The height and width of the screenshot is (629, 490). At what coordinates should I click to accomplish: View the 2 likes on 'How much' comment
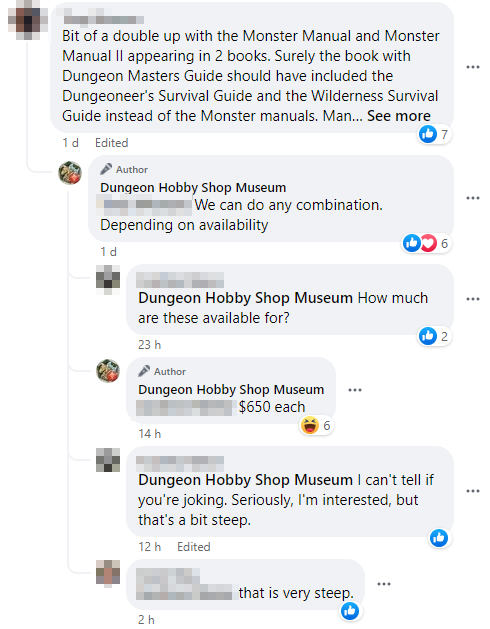coord(434,336)
